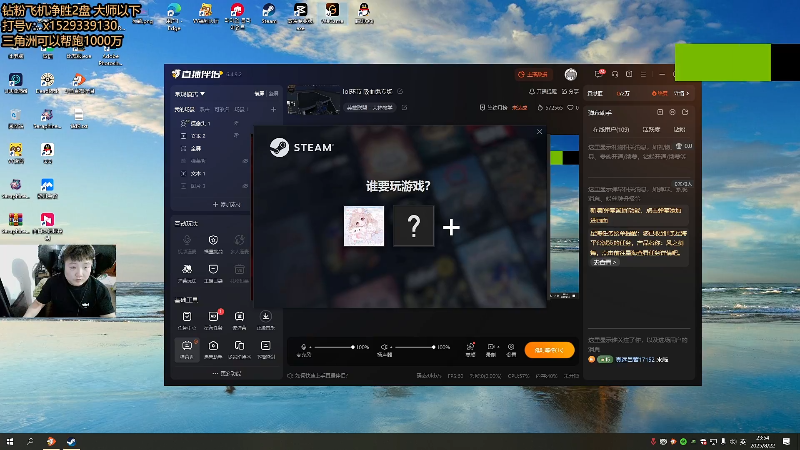Open the speaker device dropdown arrow
This screenshot has height=450, width=800.
pos(391,347)
